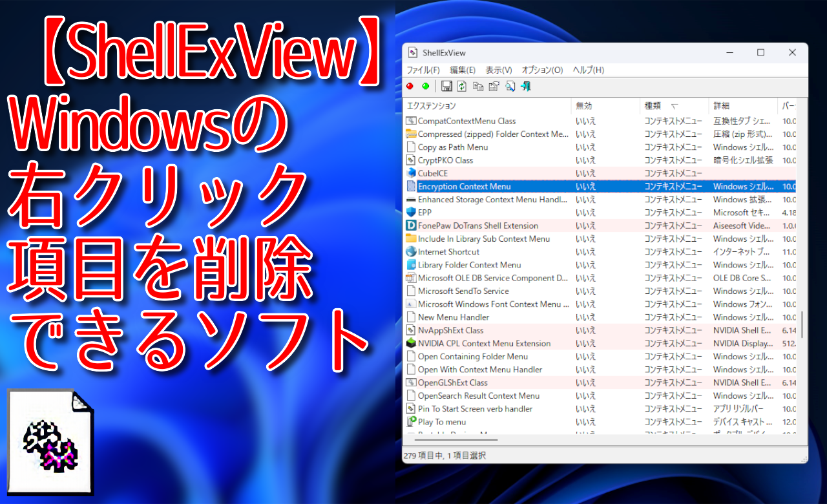The image size is (827, 504).
Task: Select the Encryption Context Menu row
Action: 601,187
